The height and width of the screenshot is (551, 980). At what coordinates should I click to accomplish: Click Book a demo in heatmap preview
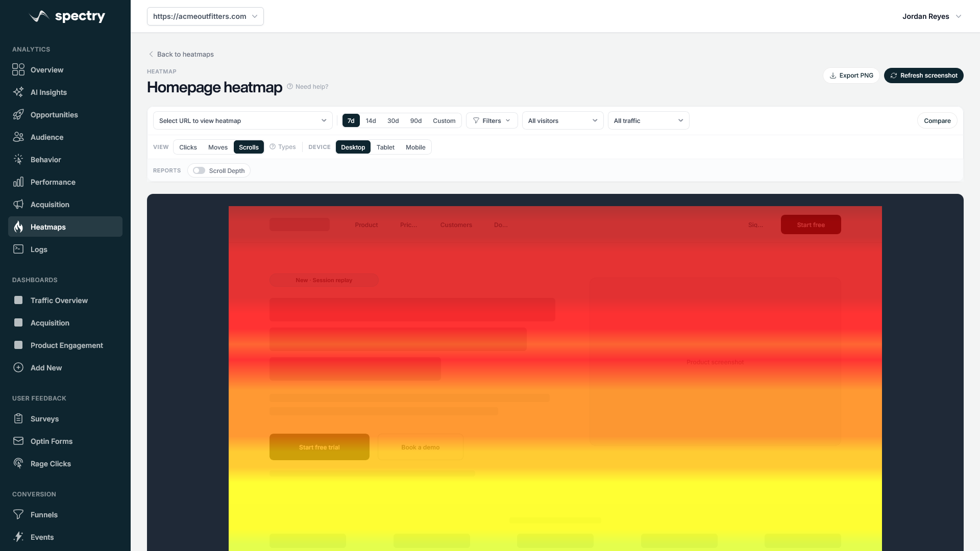(x=421, y=447)
